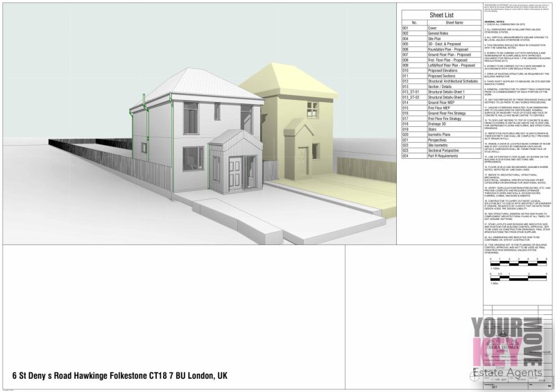Click "First Floor Plan - Proposed" sheet name

447,60
